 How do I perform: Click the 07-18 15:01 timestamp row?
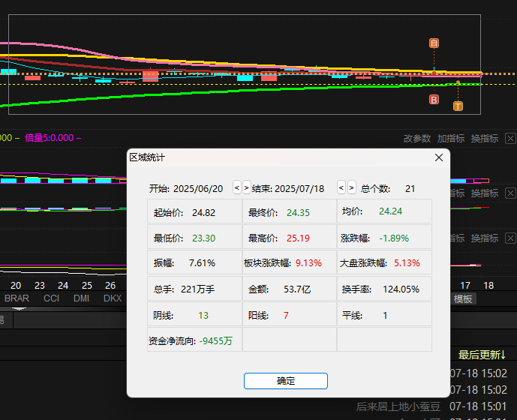pos(478,406)
